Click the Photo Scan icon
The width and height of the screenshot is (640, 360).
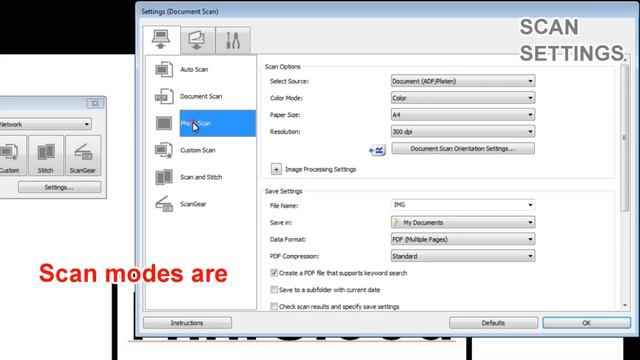pyautogui.click(x=164, y=123)
